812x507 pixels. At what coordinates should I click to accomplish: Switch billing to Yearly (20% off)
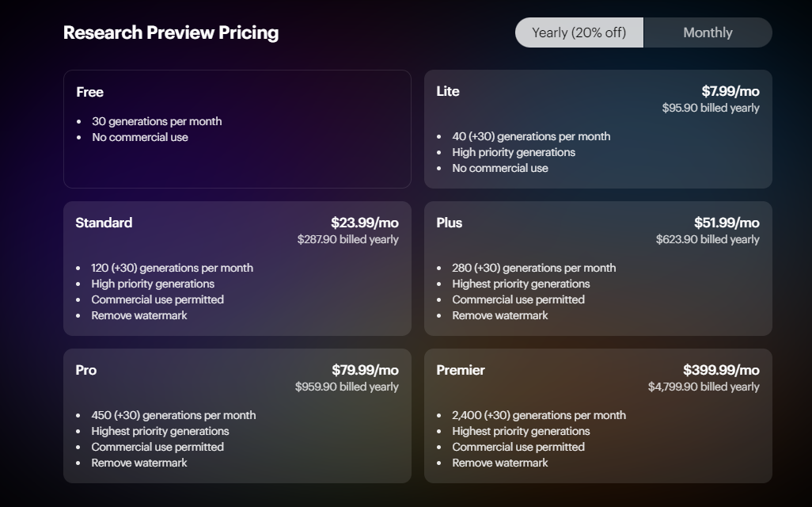579,32
